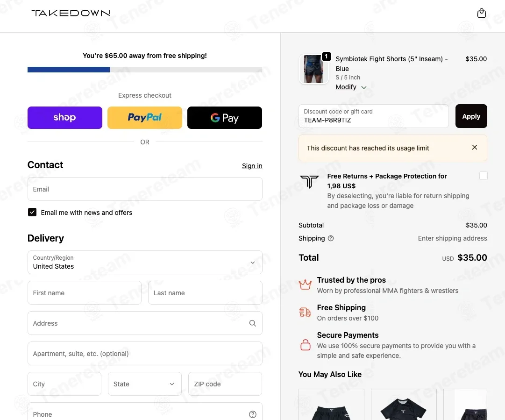This screenshot has width=505, height=420.
Task: Click the 'Enter shipping address' text
Action: tap(453, 238)
